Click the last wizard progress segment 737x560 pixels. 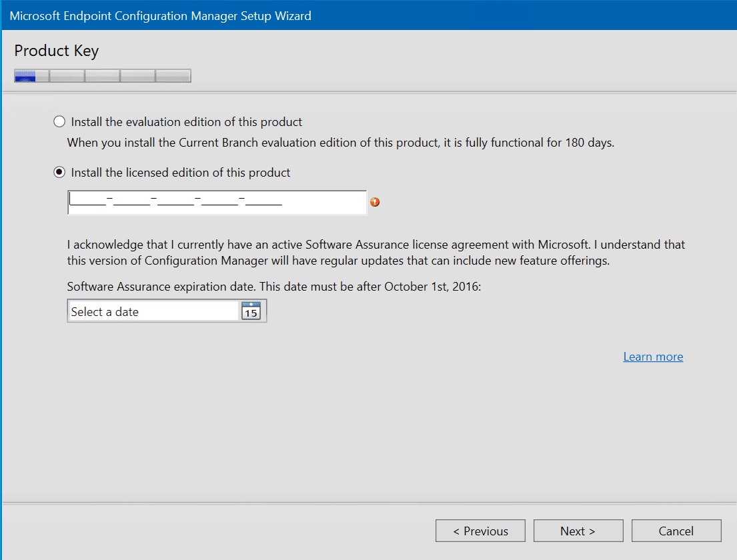[x=173, y=75]
